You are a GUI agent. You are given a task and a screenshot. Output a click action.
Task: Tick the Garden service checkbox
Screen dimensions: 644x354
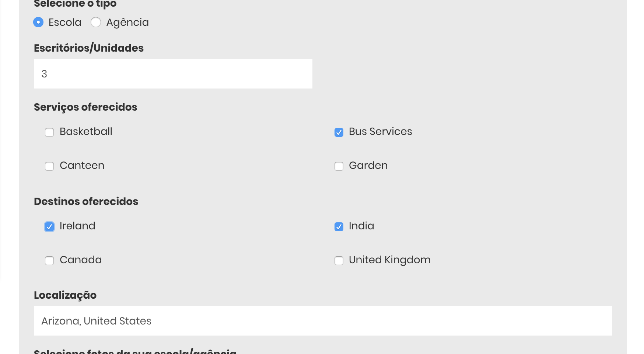(339, 166)
